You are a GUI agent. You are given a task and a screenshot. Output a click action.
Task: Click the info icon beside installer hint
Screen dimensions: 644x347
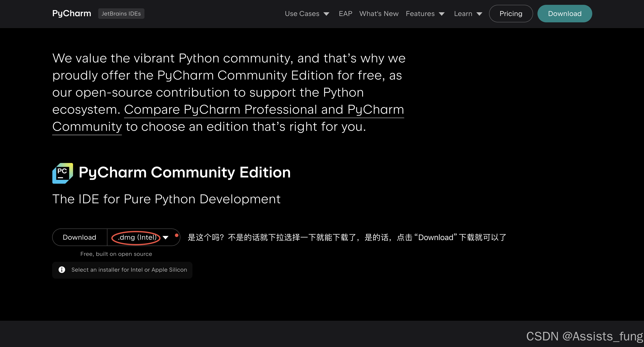[x=62, y=269]
